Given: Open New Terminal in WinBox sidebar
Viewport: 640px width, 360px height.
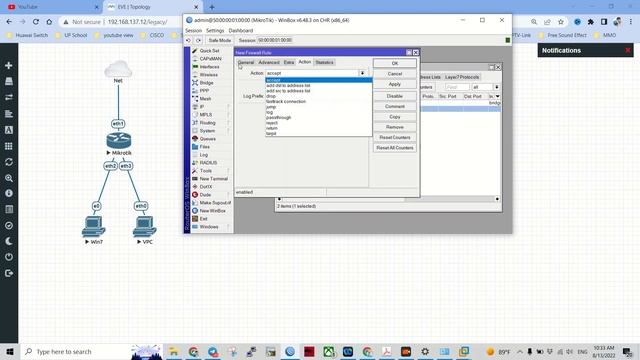Looking at the screenshot, I should pos(213,179).
